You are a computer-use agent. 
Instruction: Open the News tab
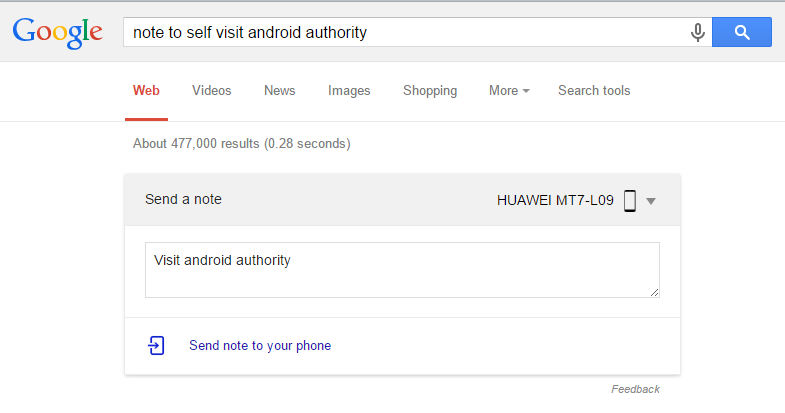pos(280,91)
